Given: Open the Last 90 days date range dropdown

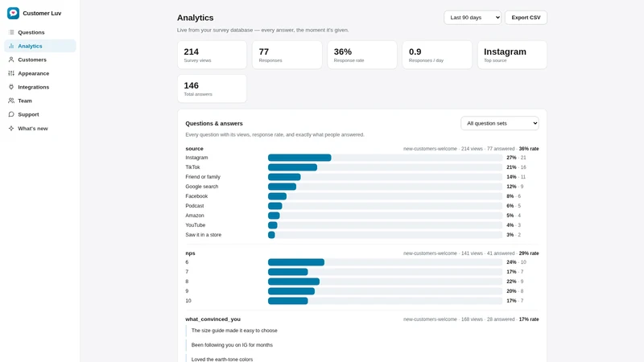Looking at the screenshot, I should pos(473,18).
